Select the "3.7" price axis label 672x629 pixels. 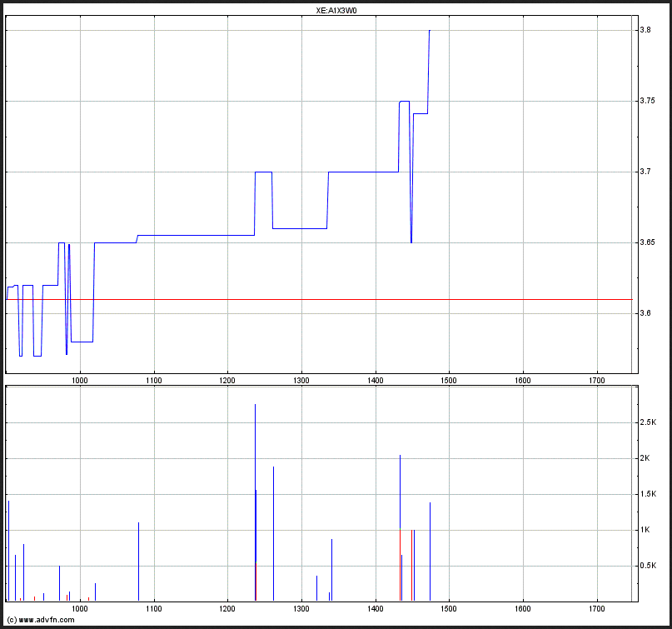coord(645,172)
